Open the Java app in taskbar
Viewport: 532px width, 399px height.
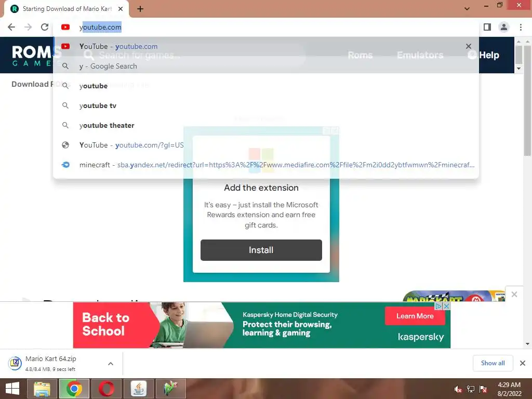138,389
